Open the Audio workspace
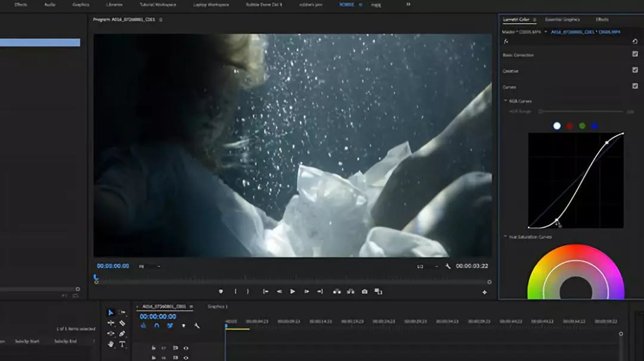 50,4
